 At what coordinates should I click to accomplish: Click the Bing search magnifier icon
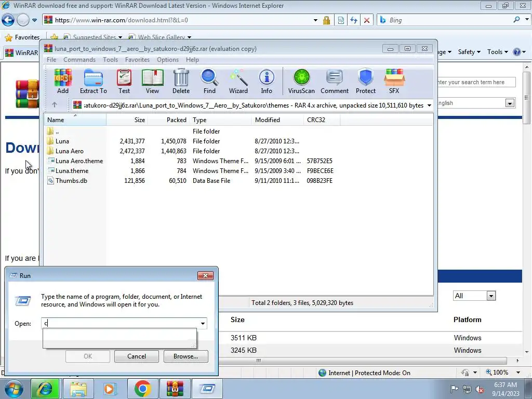coord(517,20)
